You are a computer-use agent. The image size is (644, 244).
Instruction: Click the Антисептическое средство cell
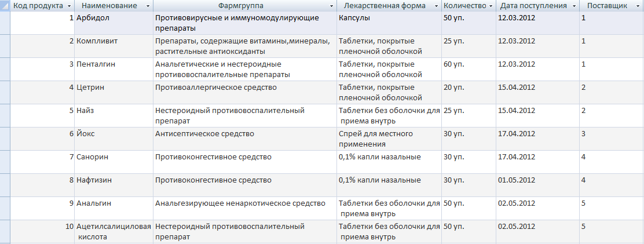(245, 139)
